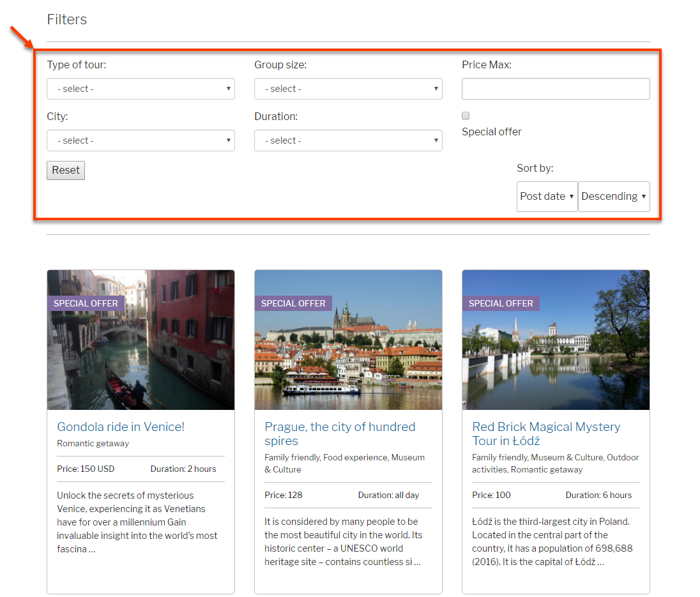
Task: Open the Group size dropdown
Action: [348, 89]
